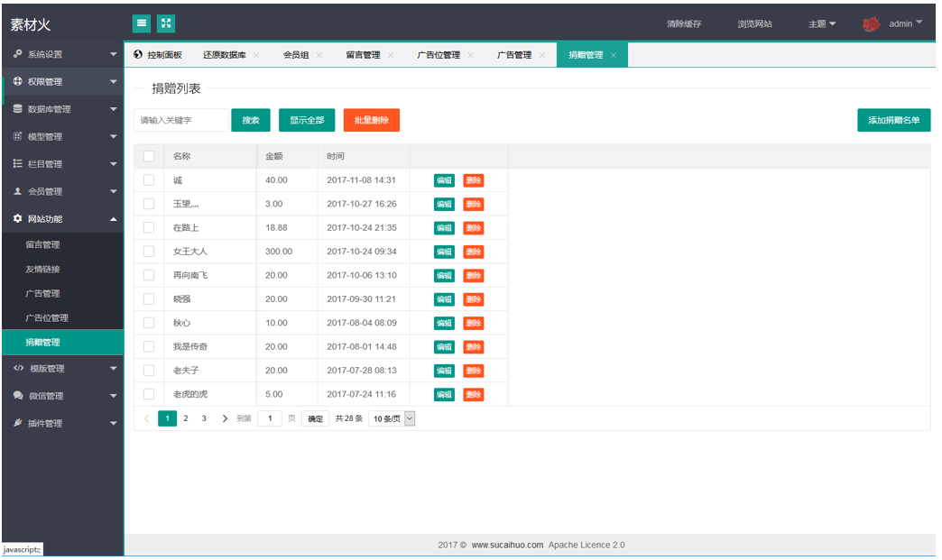Expand the 权限管理 menu arrow

(114, 82)
